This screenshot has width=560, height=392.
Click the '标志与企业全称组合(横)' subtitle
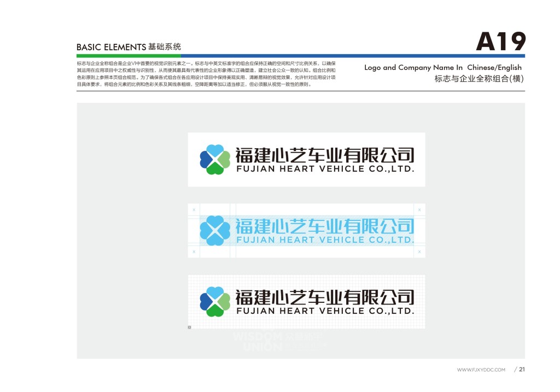[479, 79]
